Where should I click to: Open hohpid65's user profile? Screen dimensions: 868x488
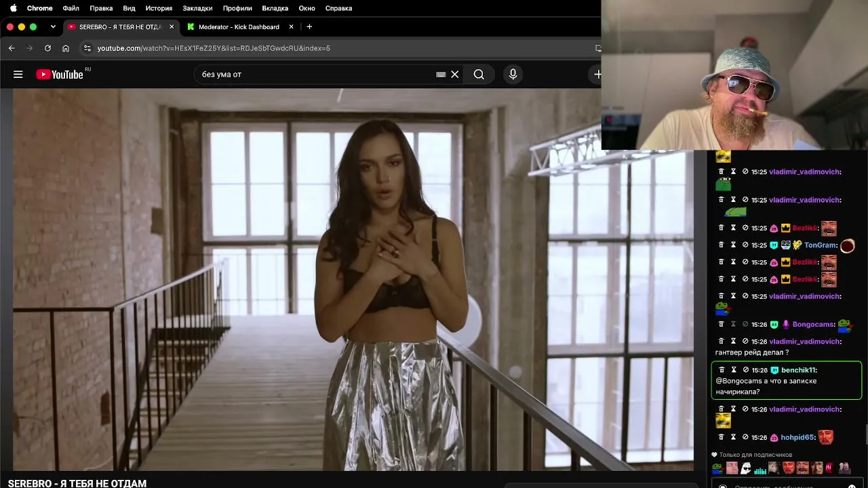[x=796, y=438]
